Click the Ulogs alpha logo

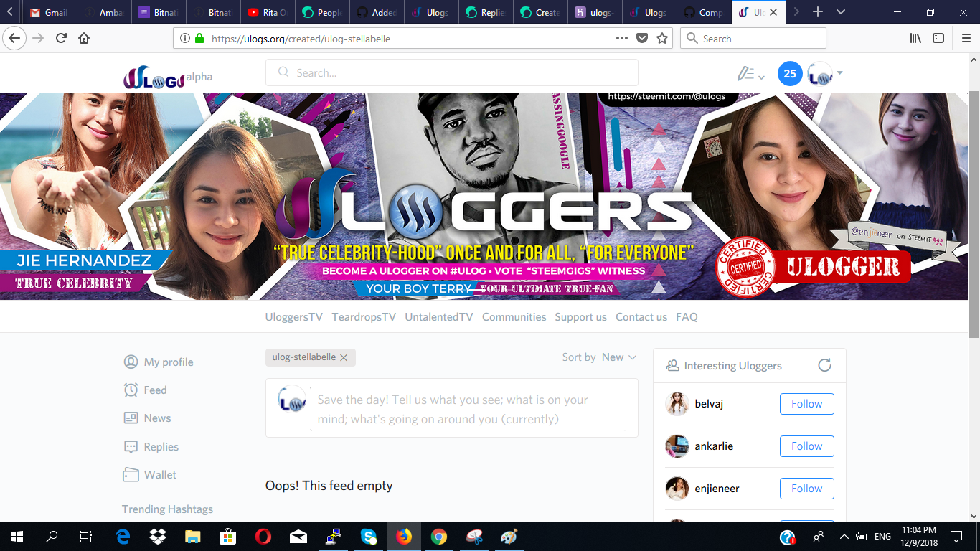click(167, 77)
